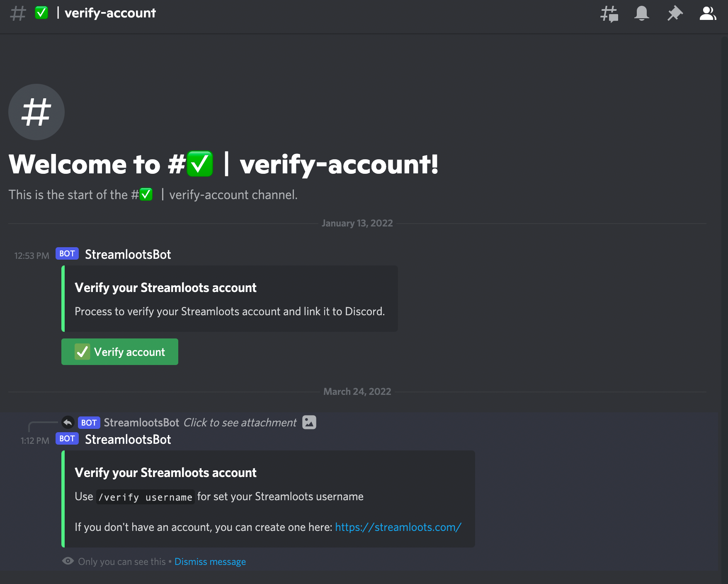Click the BOT tag on the replied message preview
The image size is (728, 584).
(x=89, y=423)
